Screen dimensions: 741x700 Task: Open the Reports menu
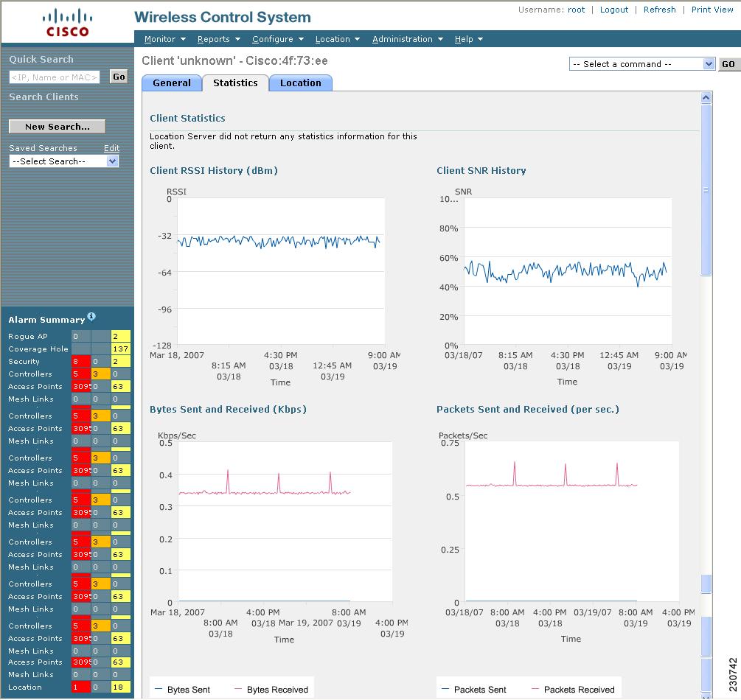tap(219, 39)
